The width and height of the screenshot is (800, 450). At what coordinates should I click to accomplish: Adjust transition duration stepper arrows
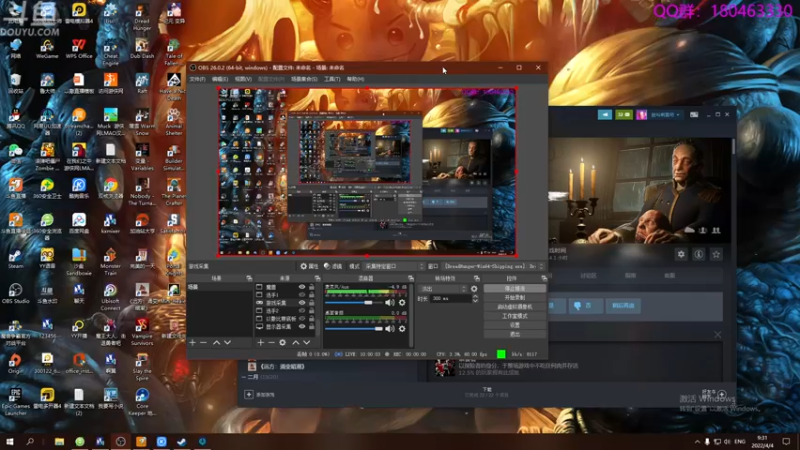(x=475, y=298)
